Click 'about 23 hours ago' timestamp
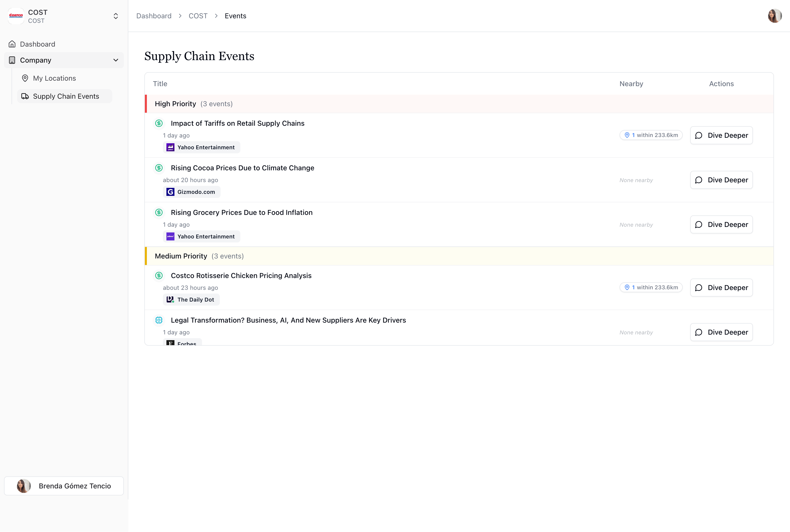The height and width of the screenshot is (532, 790). 190,288
